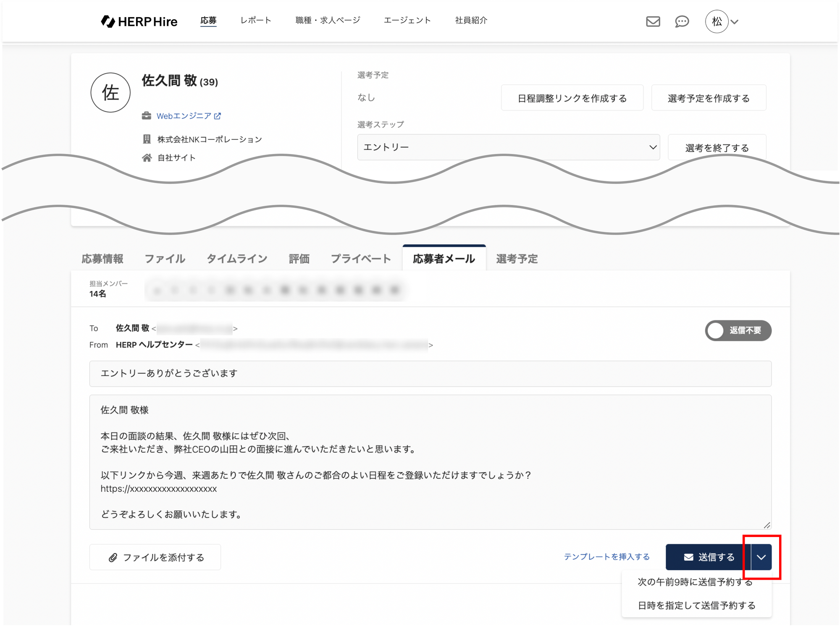Open the mail envelope icon in header
This screenshot has width=840, height=631.
coord(653,21)
